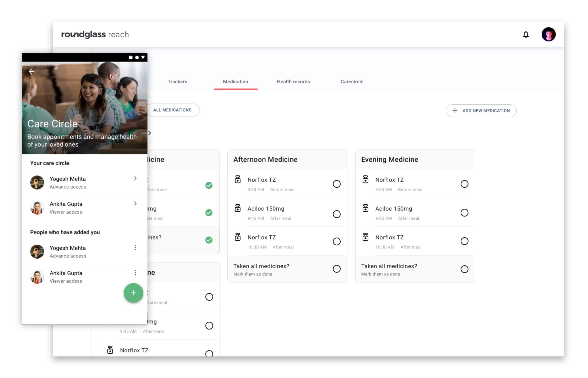
Task: Mark Evening Aciloc 150mg as taken
Action: pyautogui.click(x=464, y=212)
